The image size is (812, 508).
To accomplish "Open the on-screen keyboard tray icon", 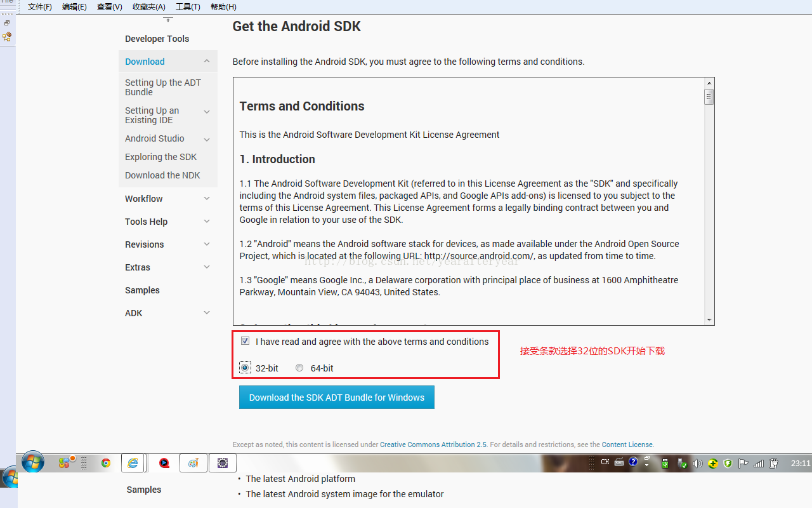I will coord(619,462).
